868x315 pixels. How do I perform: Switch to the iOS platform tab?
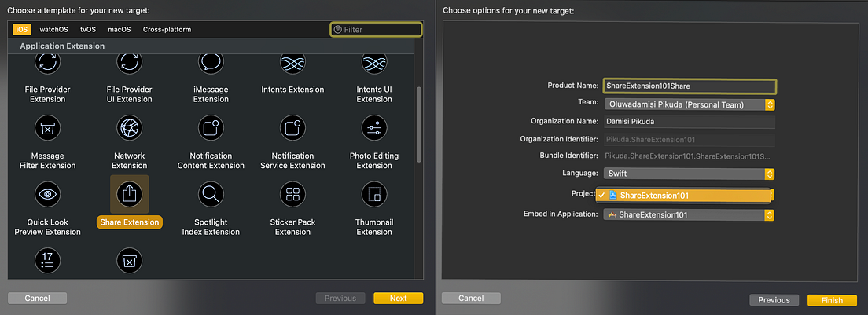pyautogui.click(x=22, y=29)
